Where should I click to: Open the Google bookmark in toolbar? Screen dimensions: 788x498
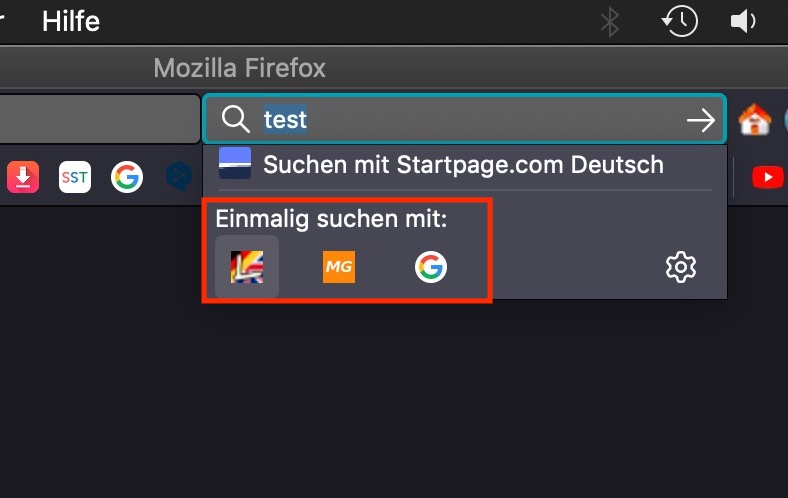pos(127,177)
